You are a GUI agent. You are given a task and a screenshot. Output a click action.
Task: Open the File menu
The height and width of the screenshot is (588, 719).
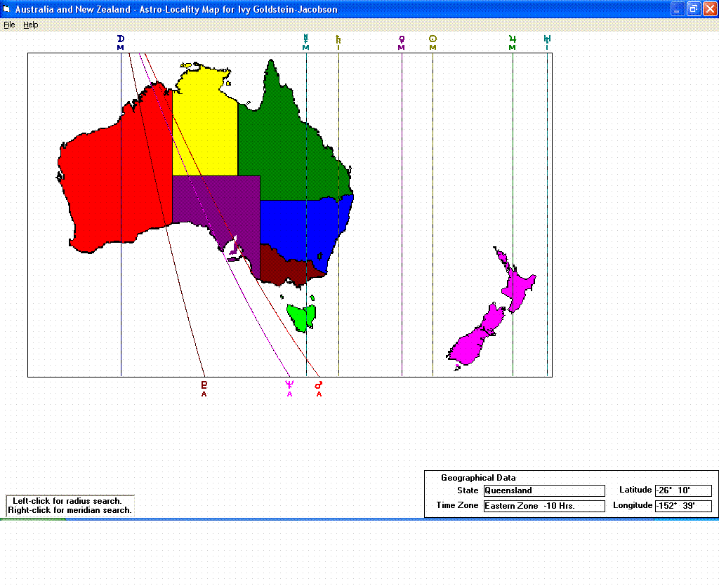[x=9, y=25]
